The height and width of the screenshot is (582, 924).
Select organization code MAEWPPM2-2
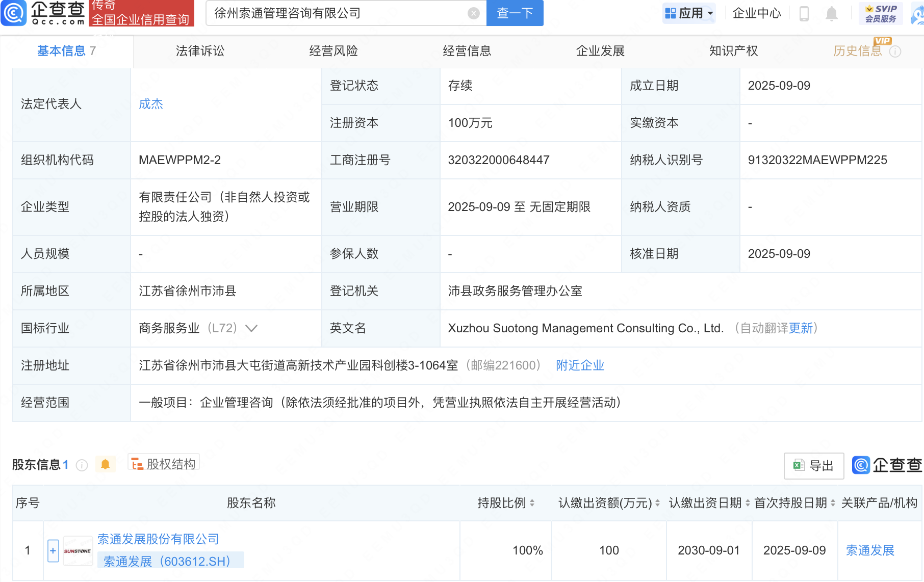point(180,160)
